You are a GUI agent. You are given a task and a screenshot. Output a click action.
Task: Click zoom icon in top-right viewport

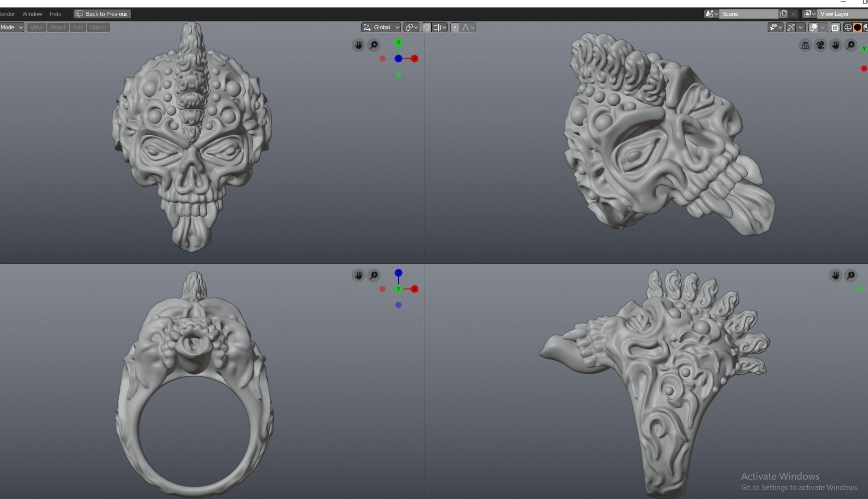pos(851,45)
